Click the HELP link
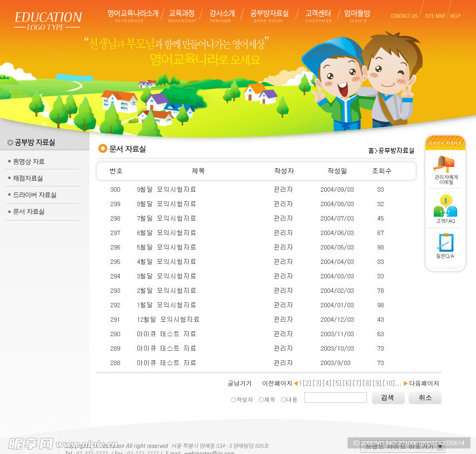This screenshot has width=476, height=454. (455, 16)
